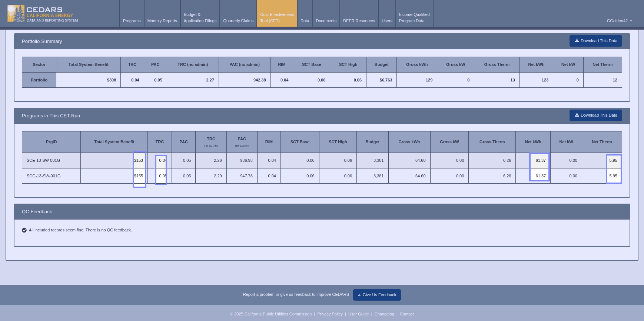This screenshot has width=644, height=321.
Task: Go to Budget & Application Filings
Action: click(200, 18)
